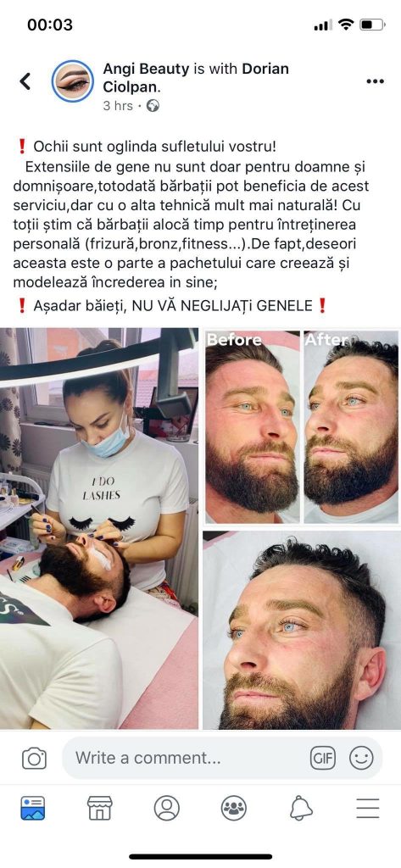Open Dorian Ciolpan's profile link
Viewport: 401px width, 868px height.
point(196,78)
